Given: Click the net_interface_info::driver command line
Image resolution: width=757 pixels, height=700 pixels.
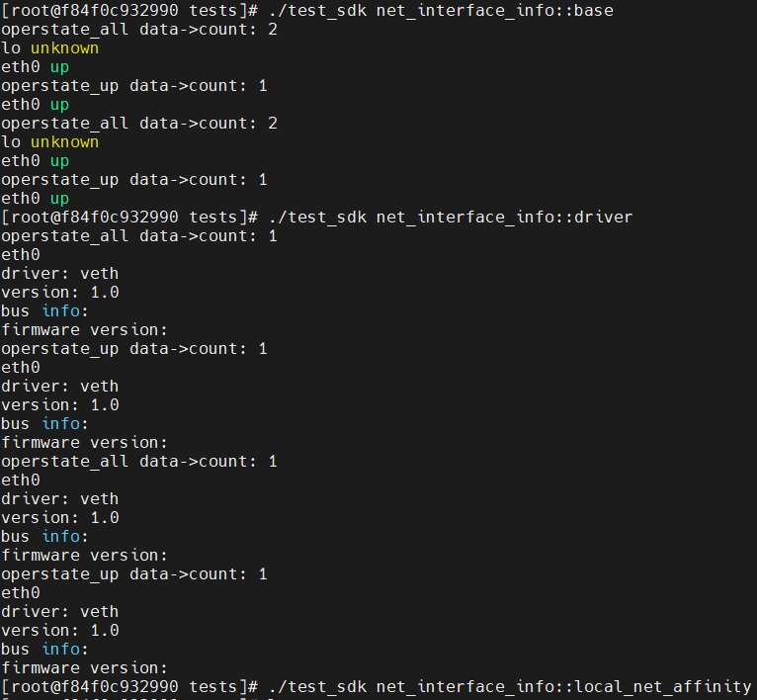Looking at the screenshot, I should pos(316,218).
